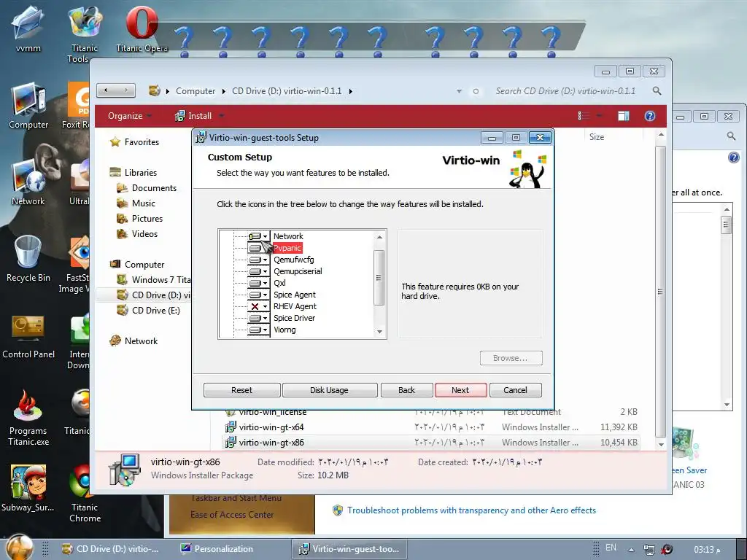Launch Titanic Opera from desktop
Screen dimensions: 747x560
[x=142, y=29]
